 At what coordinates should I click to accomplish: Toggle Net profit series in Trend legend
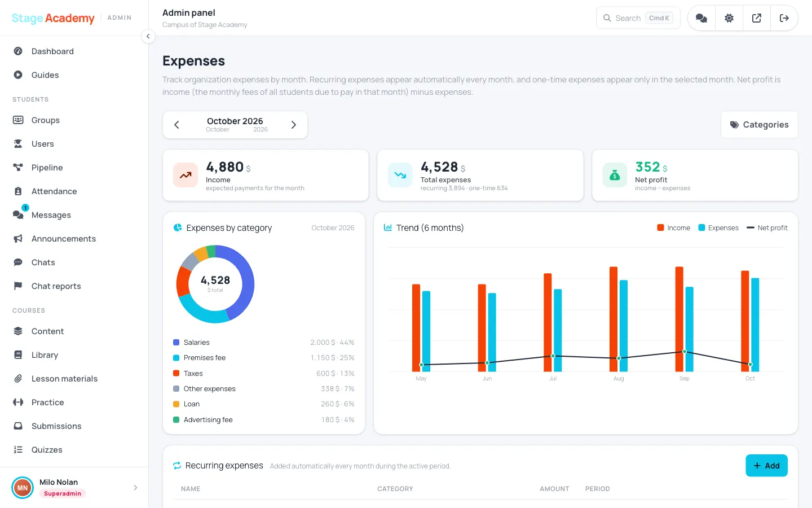pyautogui.click(x=767, y=228)
